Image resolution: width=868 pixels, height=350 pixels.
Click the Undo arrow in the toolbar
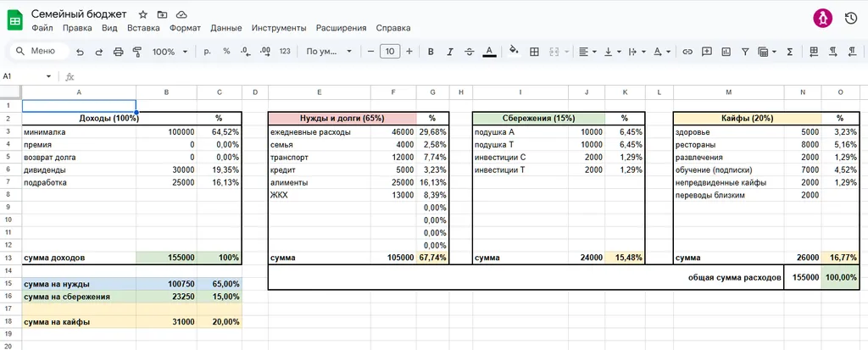point(80,52)
